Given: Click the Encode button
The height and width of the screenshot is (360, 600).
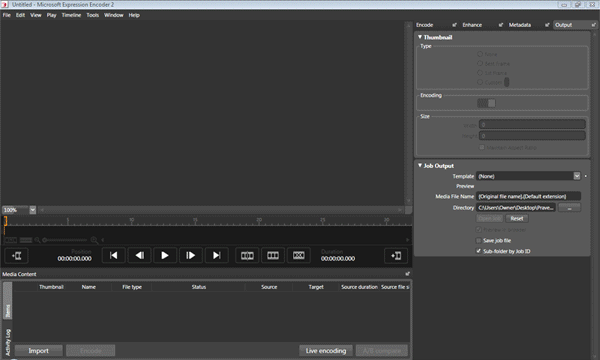Looking at the screenshot, I should coord(91,350).
